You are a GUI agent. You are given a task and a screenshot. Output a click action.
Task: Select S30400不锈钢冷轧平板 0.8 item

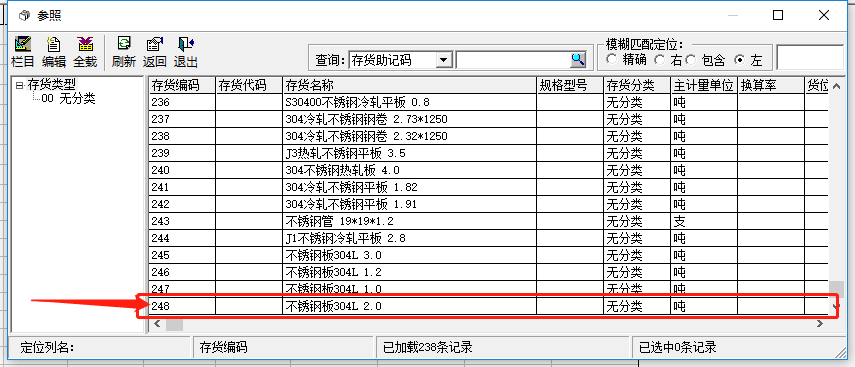[x=357, y=102]
